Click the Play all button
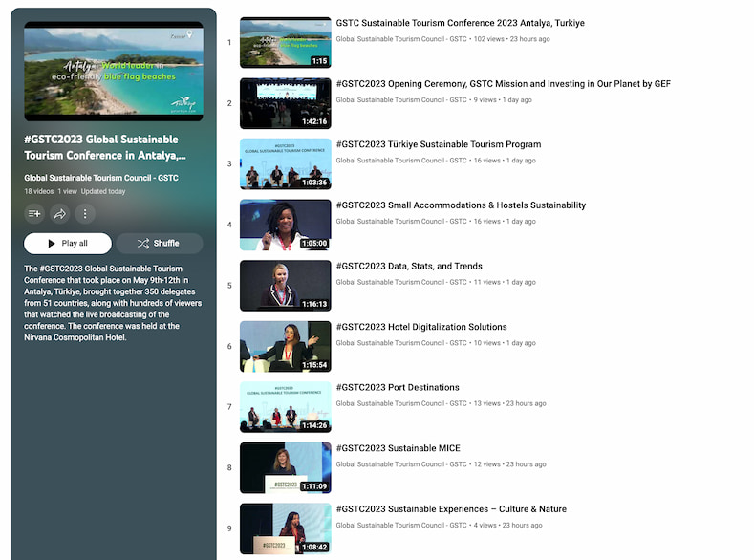This screenshot has width=754, height=560. coord(68,244)
